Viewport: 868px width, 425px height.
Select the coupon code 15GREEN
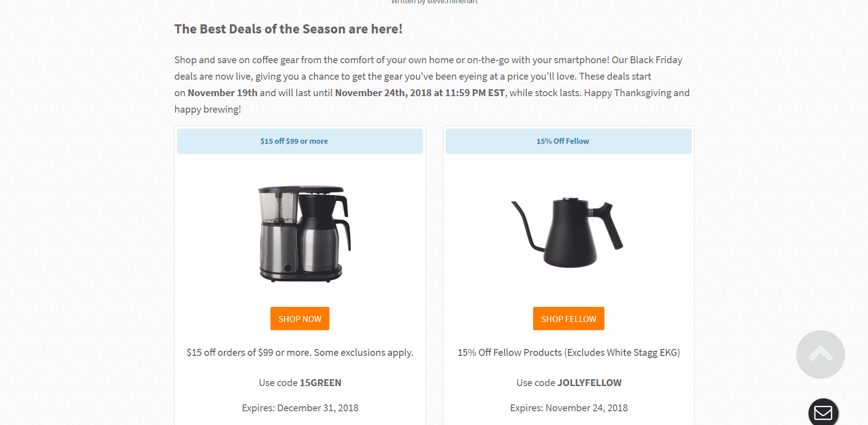point(320,382)
